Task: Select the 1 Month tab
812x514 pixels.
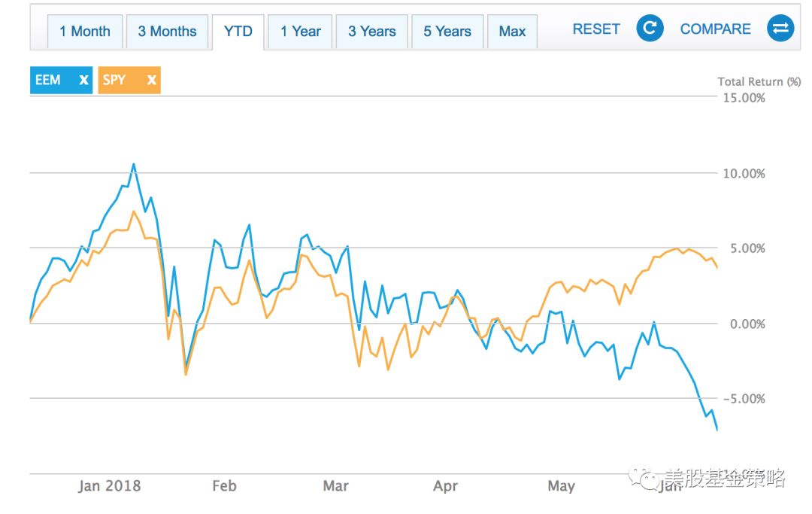Action: coord(85,32)
